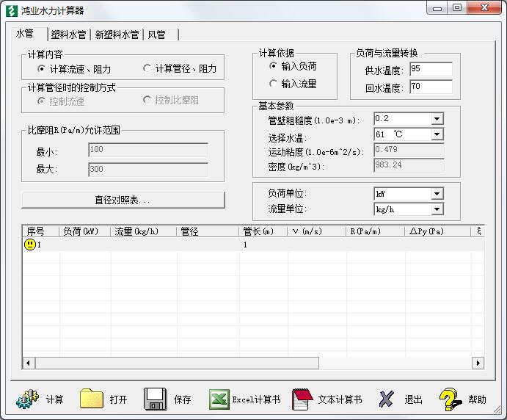Click the 帮助 button label
Screen dimensions: 507x420
(477, 399)
